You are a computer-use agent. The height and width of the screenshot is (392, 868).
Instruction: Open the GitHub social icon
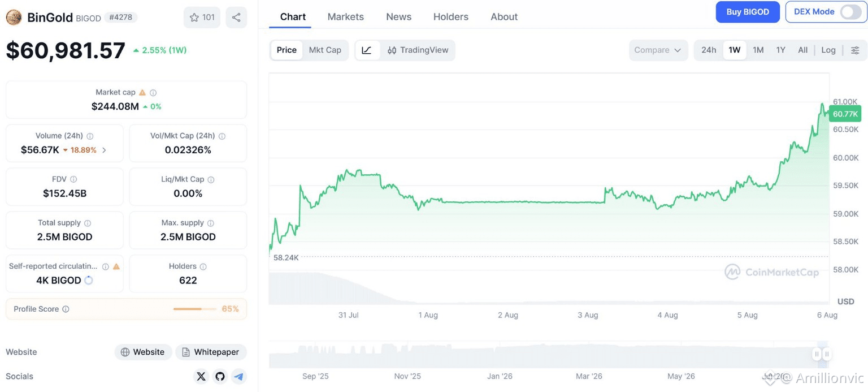220,376
